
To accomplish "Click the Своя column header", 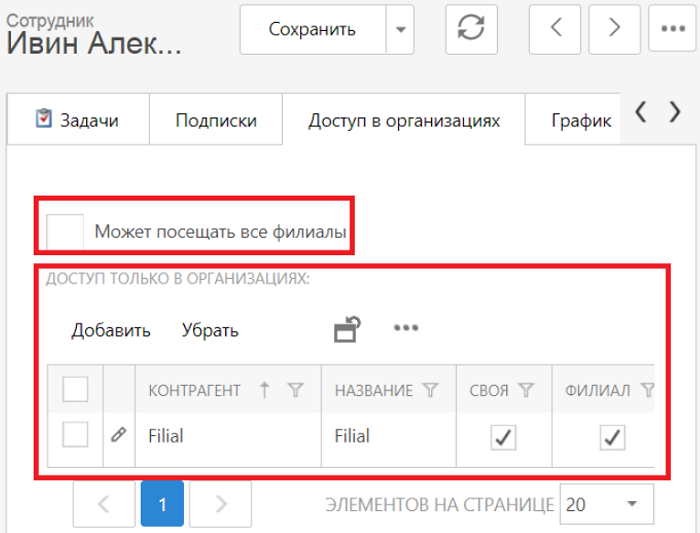I will (x=488, y=391).
